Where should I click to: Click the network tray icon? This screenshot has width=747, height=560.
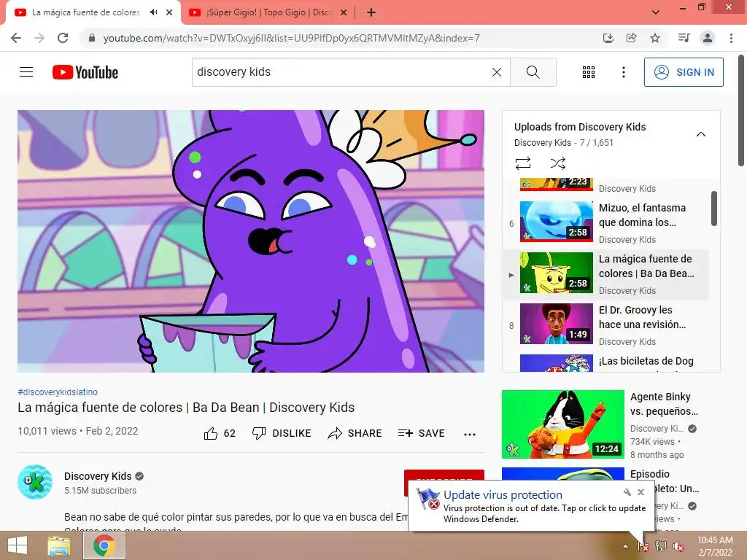(661, 546)
